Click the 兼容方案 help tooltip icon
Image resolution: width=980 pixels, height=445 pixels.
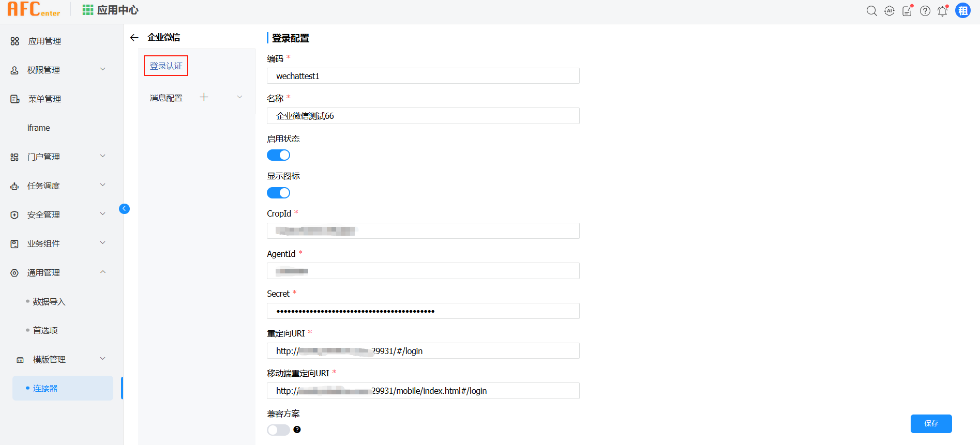[297, 429]
